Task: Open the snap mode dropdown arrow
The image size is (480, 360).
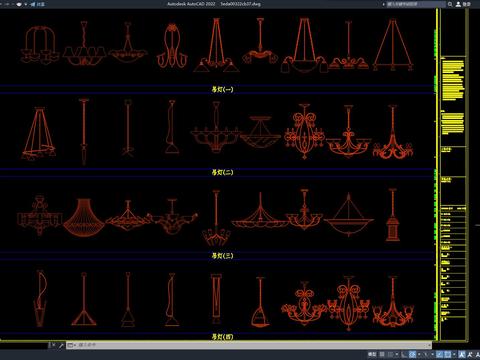Action: pos(397,354)
